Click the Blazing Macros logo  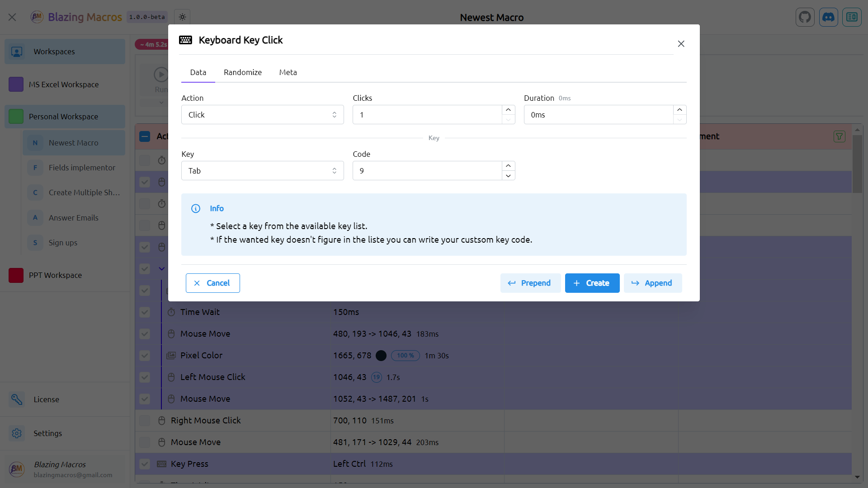tap(37, 17)
